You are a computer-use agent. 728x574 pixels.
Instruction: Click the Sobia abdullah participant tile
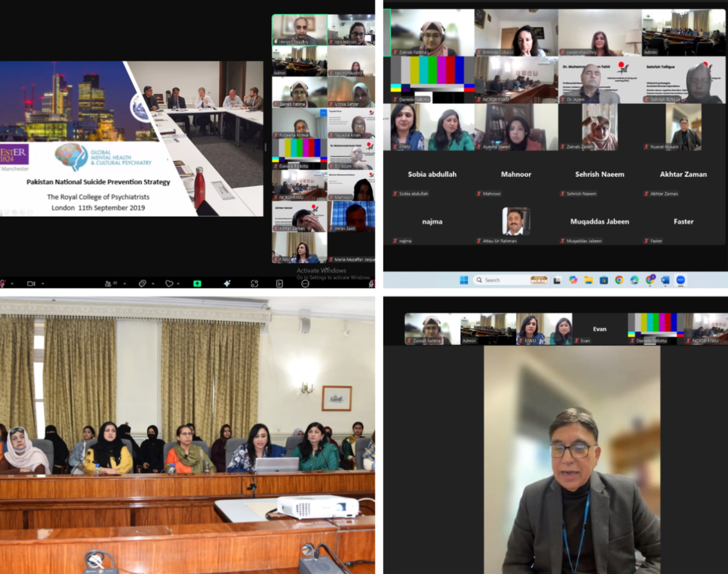pyautogui.click(x=432, y=174)
